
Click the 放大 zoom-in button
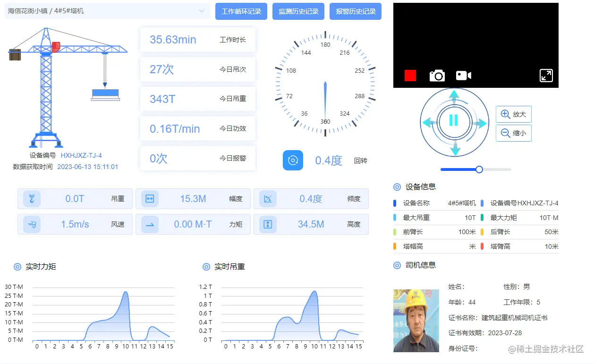coord(513,114)
